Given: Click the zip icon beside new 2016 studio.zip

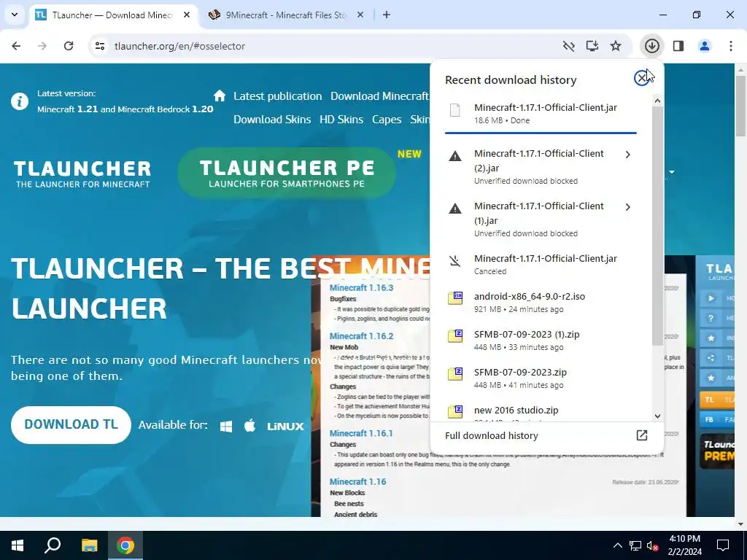Looking at the screenshot, I should (455, 412).
